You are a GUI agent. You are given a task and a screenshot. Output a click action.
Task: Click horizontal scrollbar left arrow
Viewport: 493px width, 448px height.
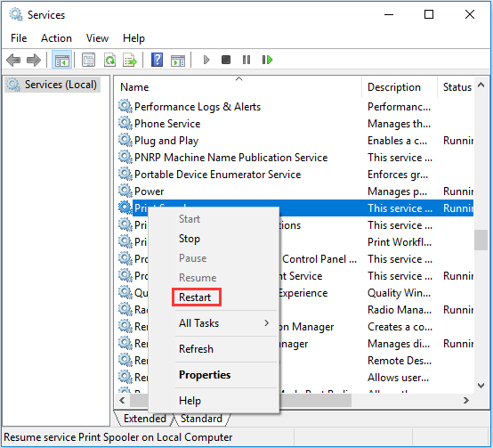pyautogui.click(x=122, y=400)
